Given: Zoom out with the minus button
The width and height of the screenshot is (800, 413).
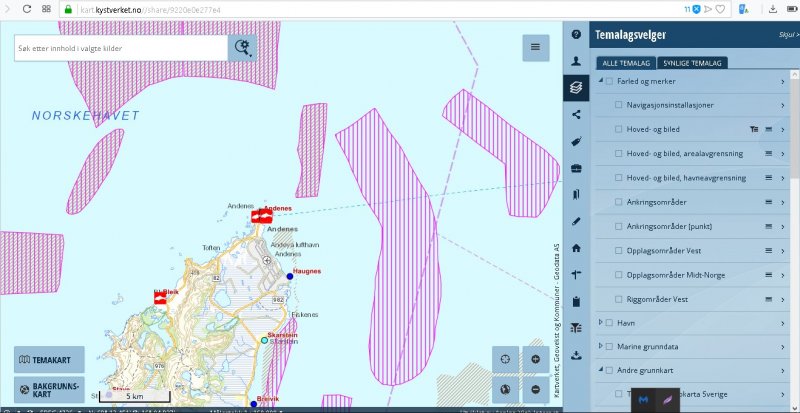Looking at the screenshot, I should [535, 389].
